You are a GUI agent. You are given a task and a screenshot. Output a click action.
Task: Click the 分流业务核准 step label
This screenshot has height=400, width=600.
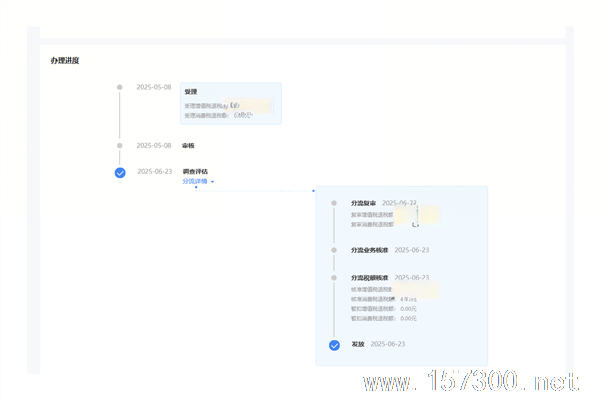click(370, 250)
